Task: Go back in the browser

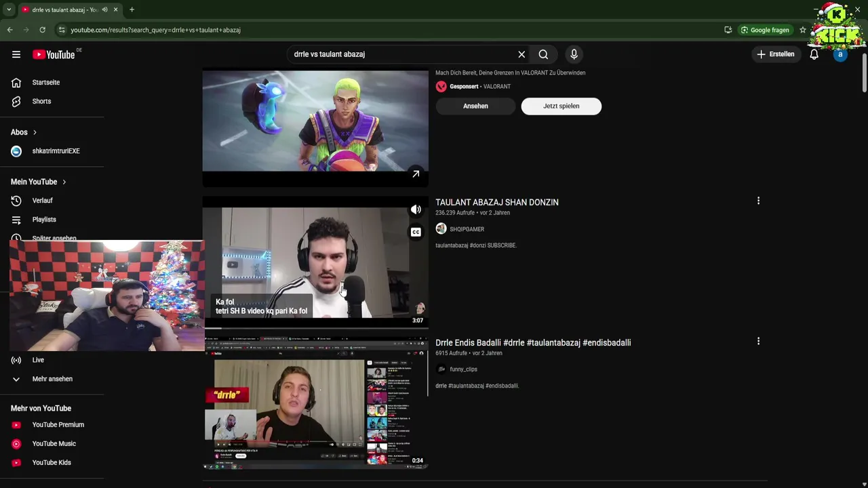Action: tap(9, 30)
